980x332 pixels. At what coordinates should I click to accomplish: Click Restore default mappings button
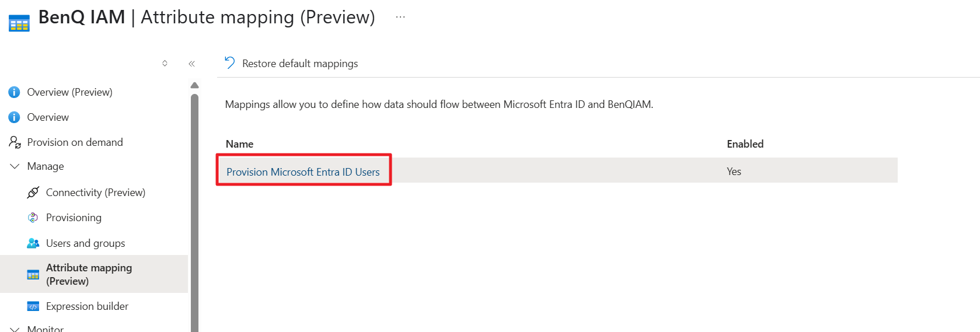click(300, 64)
